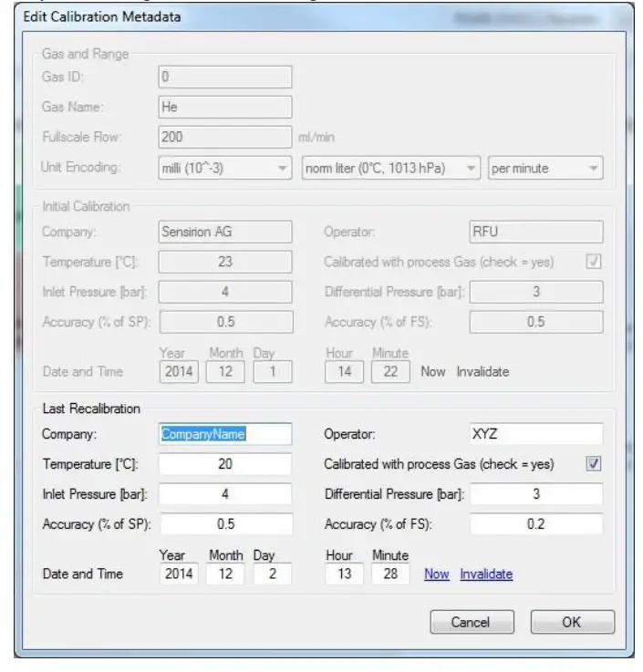Image resolution: width=643 pixels, height=672 pixels.
Task: Click the Gas ID field
Action: (225, 77)
